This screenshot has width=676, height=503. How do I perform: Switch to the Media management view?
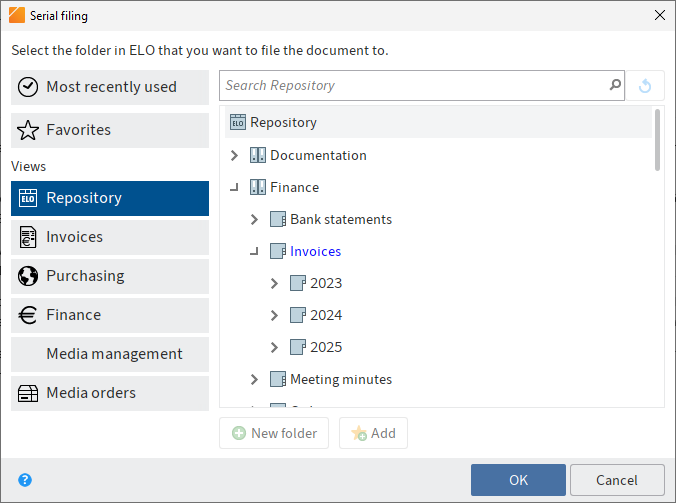click(110, 354)
